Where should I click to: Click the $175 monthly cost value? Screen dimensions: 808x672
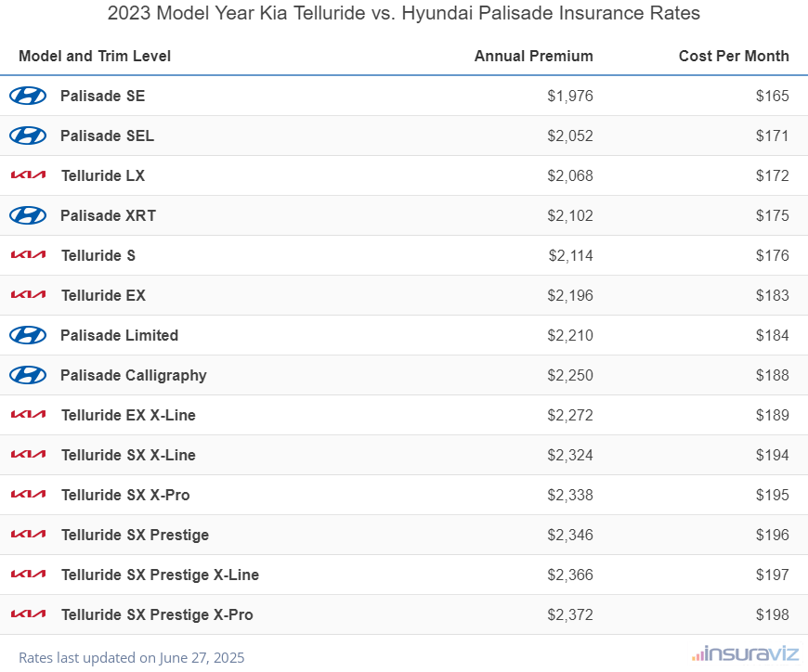click(x=773, y=215)
